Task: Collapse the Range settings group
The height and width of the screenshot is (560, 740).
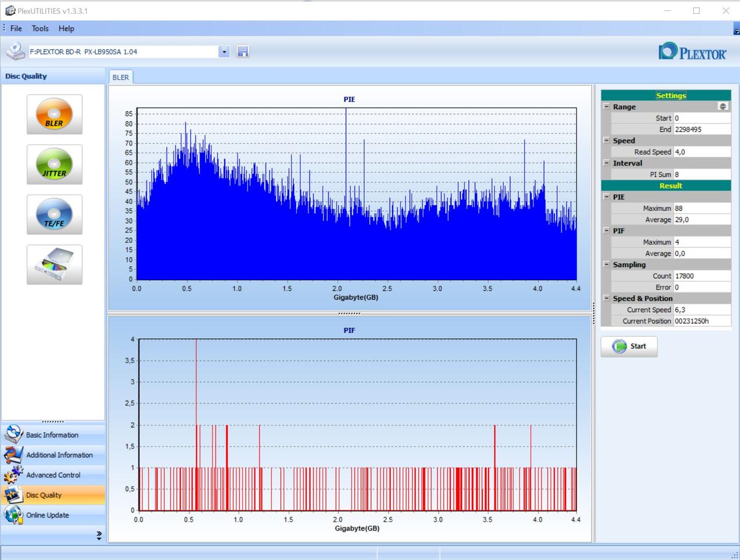Action: (606, 107)
